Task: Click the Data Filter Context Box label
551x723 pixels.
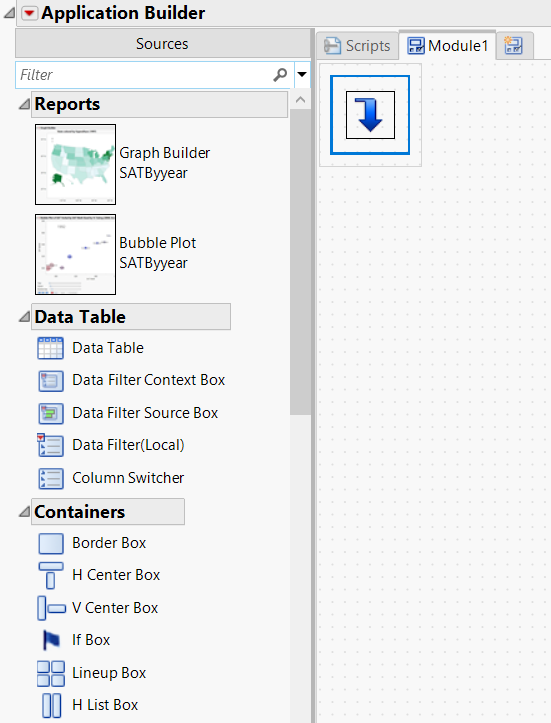Action: click(x=148, y=380)
